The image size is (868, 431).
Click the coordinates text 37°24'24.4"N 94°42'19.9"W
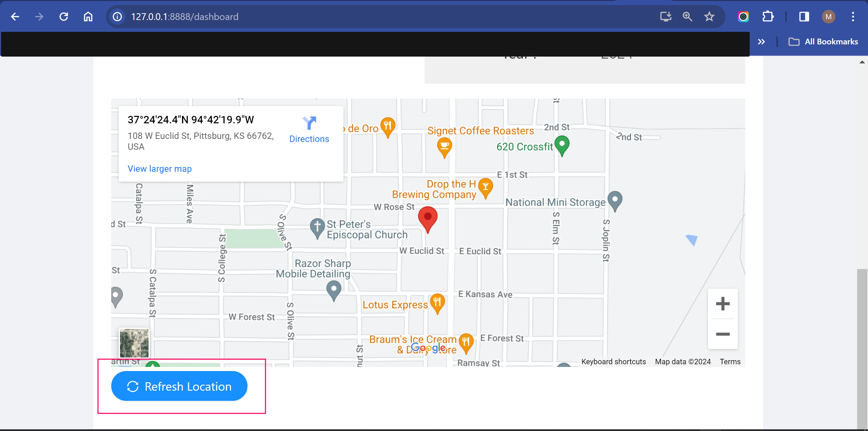[191, 120]
